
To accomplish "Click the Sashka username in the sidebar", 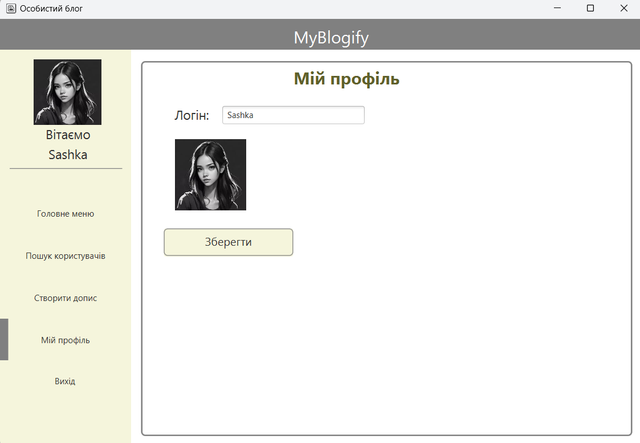I will click(x=68, y=155).
